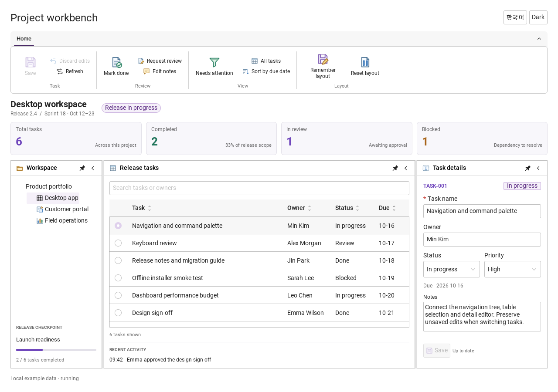Click the Request review ribbon button
Image resolution: width=558 pixels, height=392 pixels.
[160, 61]
